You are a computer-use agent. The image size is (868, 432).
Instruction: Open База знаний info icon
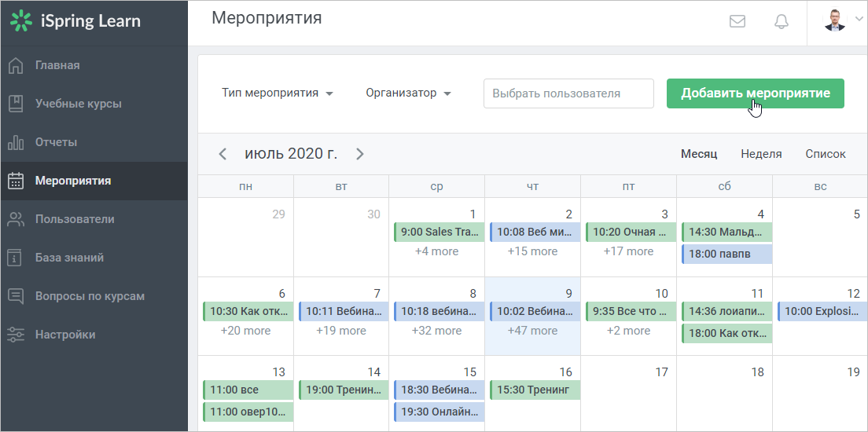(16, 258)
